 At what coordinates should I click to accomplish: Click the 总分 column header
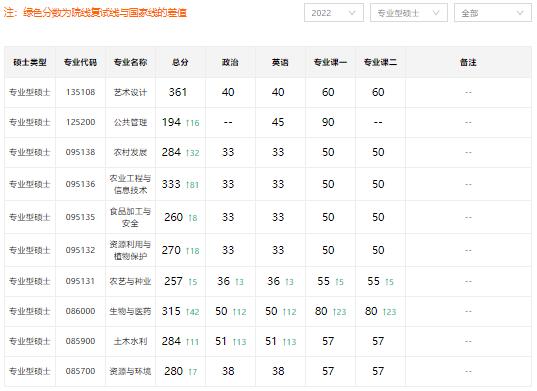[180, 62]
